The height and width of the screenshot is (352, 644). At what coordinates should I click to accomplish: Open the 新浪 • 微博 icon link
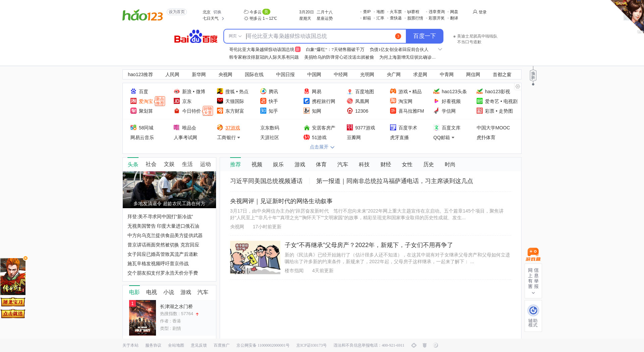(177, 91)
